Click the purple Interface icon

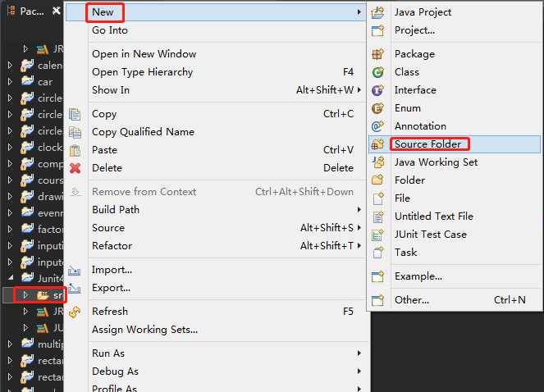377,90
